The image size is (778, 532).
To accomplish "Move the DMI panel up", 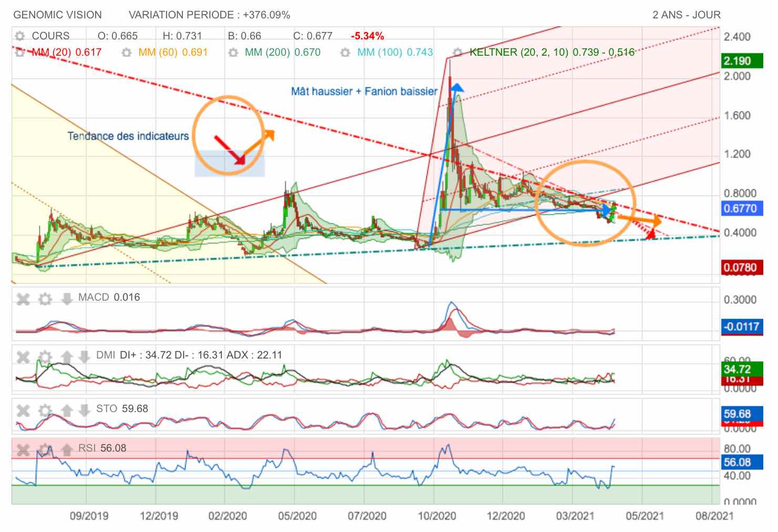I will tap(67, 357).
